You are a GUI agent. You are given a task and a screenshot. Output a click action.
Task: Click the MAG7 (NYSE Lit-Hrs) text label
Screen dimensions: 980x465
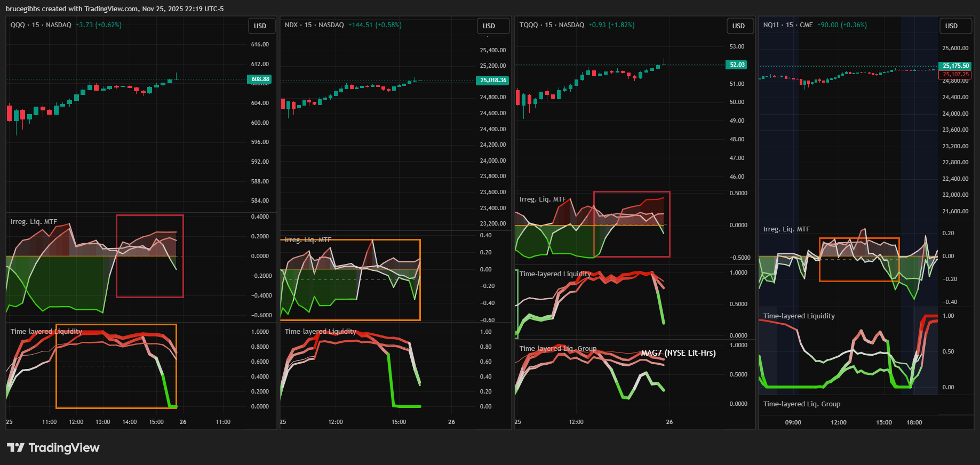(678, 353)
